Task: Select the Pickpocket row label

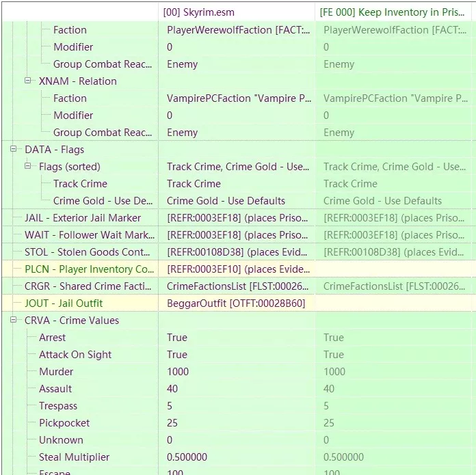Action: coord(64,423)
